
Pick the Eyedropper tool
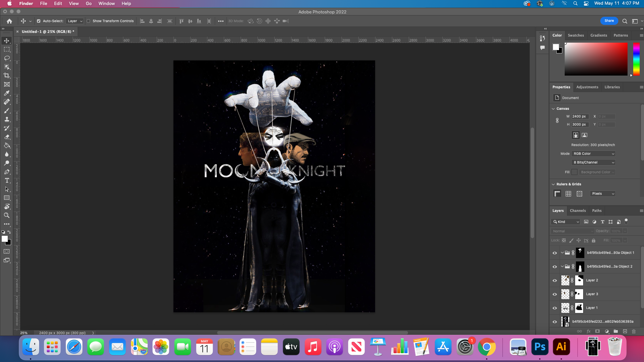tap(7, 93)
